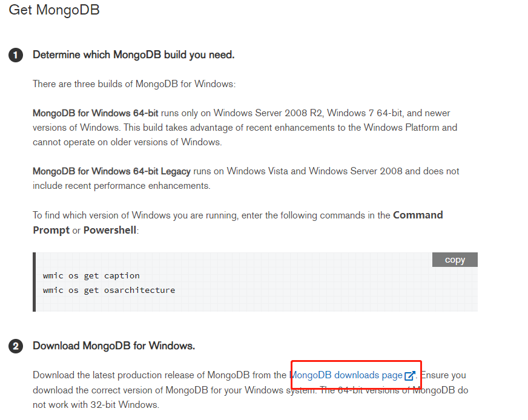Click the 'wmic os get osarchitecture' command line

click(x=109, y=290)
